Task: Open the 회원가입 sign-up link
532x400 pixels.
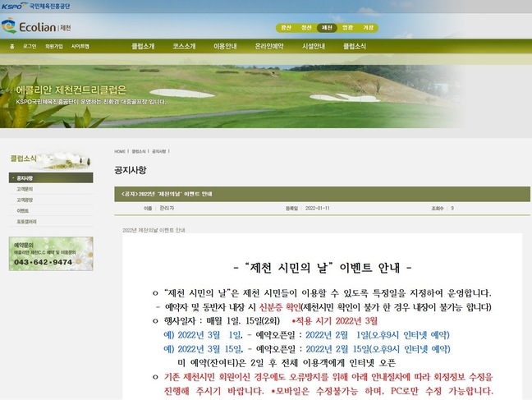Action: coord(54,46)
